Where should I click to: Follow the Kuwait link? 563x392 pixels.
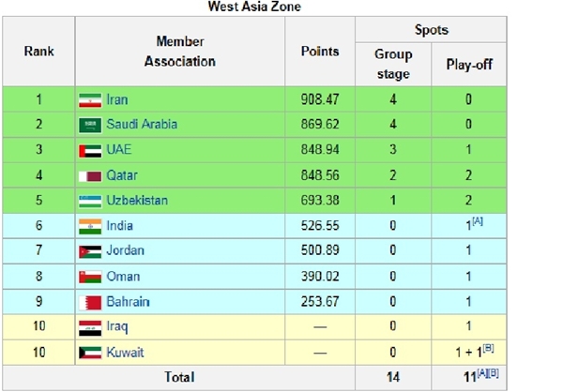pyautogui.click(x=125, y=353)
